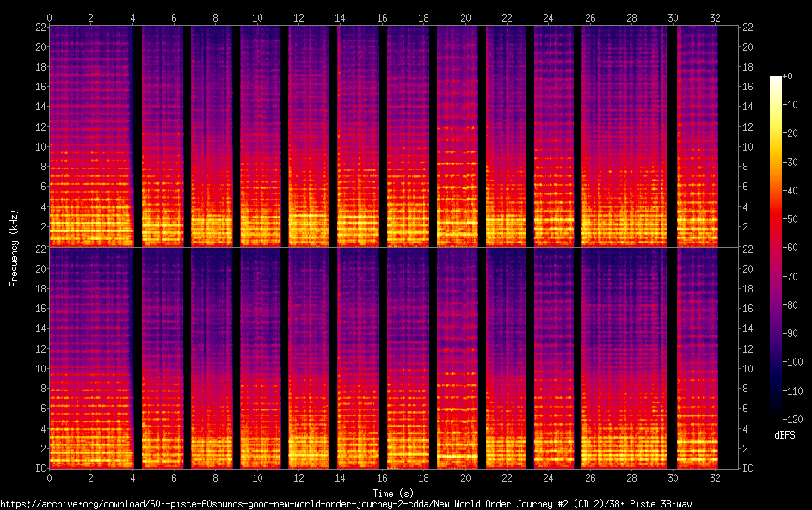Pick the -60 label on color scale
Screen dimensions: 812x510
pos(790,248)
